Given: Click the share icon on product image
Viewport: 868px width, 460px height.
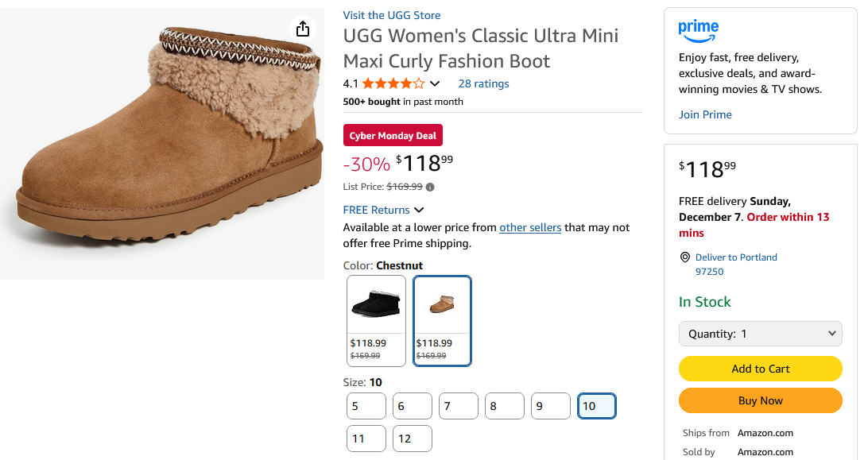Looking at the screenshot, I should (x=302, y=29).
